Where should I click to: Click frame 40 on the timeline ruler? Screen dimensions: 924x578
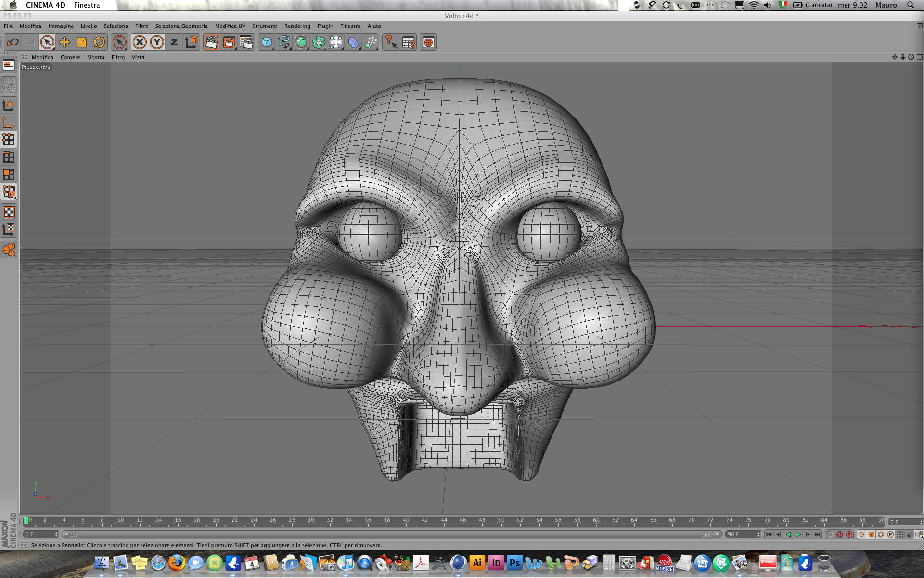[406, 521]
